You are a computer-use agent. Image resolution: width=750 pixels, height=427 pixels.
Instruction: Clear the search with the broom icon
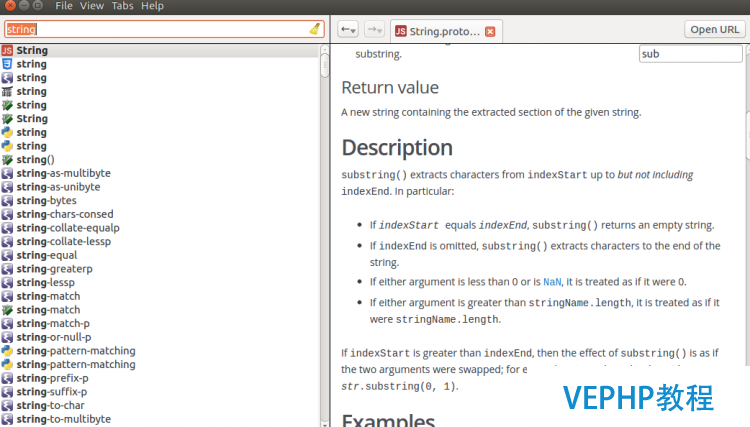(315, 29)
